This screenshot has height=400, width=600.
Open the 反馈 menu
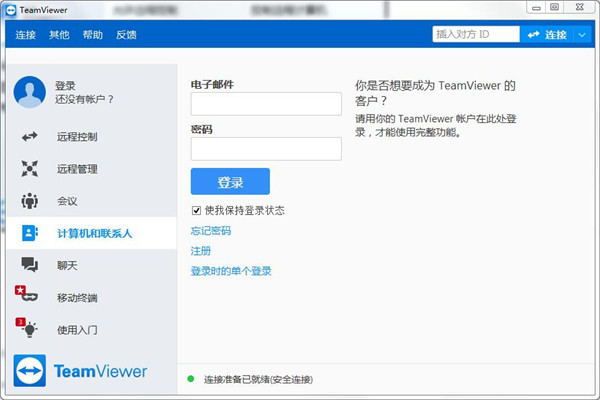click(x=126, y=35)
